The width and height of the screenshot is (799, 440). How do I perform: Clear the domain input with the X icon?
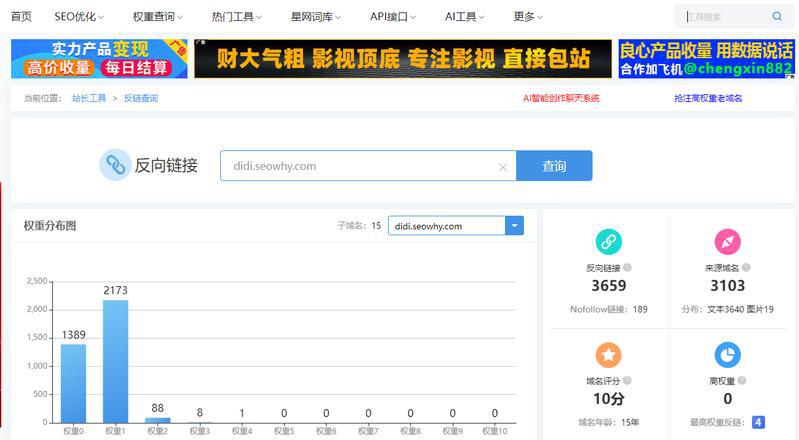(503, 167)
